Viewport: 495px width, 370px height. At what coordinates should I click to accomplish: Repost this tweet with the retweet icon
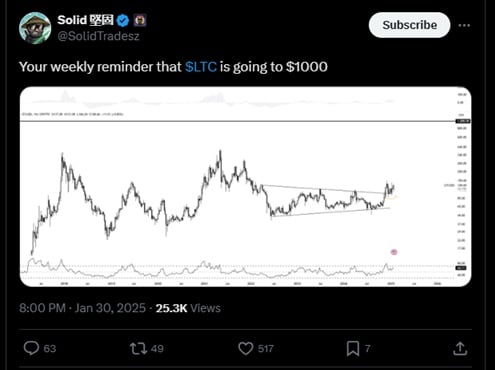click(138, 349)
